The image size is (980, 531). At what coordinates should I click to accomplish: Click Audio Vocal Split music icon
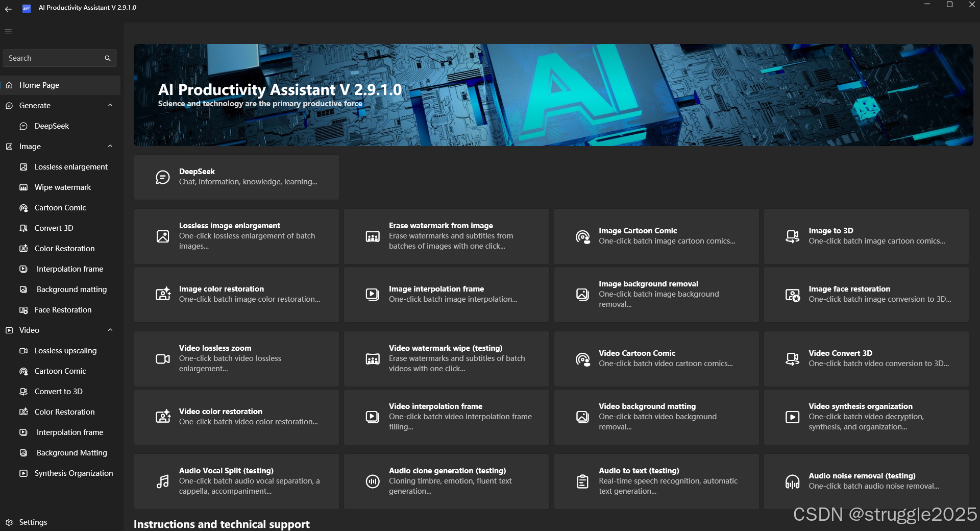163,481
